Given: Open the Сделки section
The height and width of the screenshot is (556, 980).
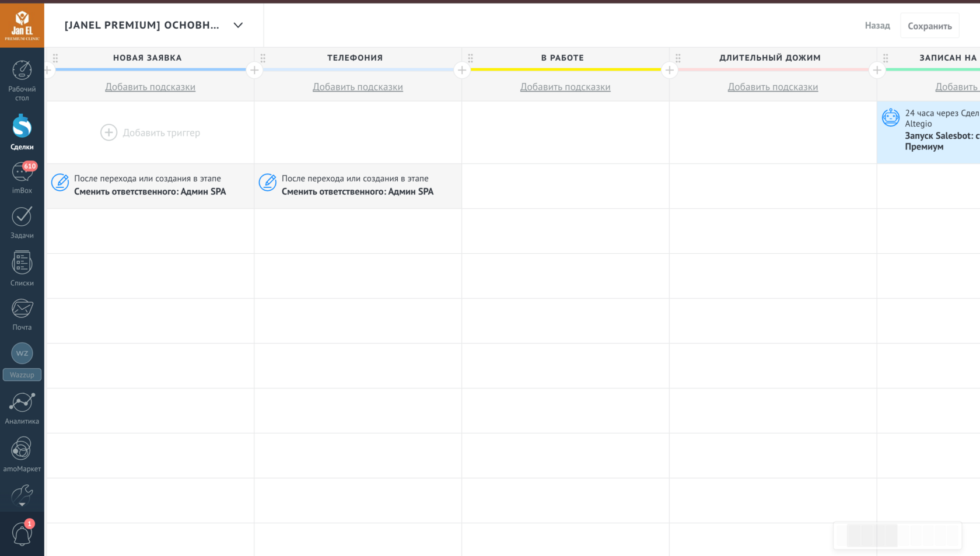Looking at the screenshot, I should tap(22, 132).
